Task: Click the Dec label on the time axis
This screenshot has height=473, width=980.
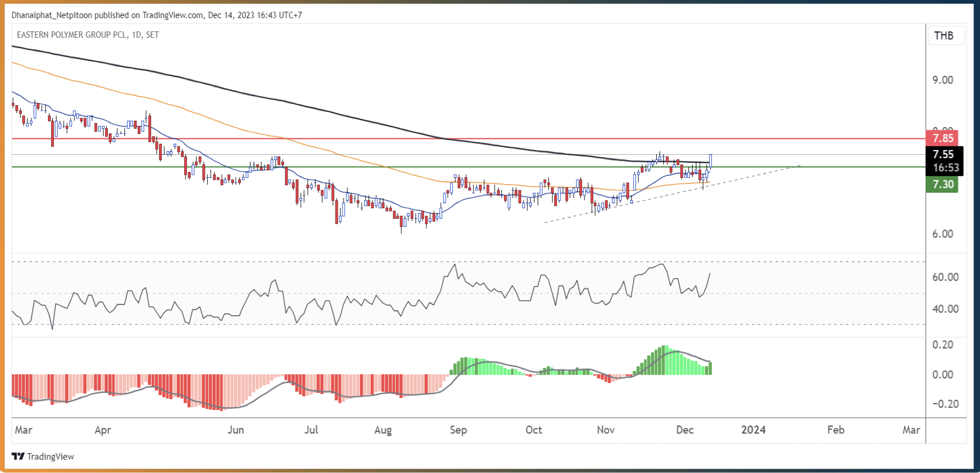Action: pos(685,430)
